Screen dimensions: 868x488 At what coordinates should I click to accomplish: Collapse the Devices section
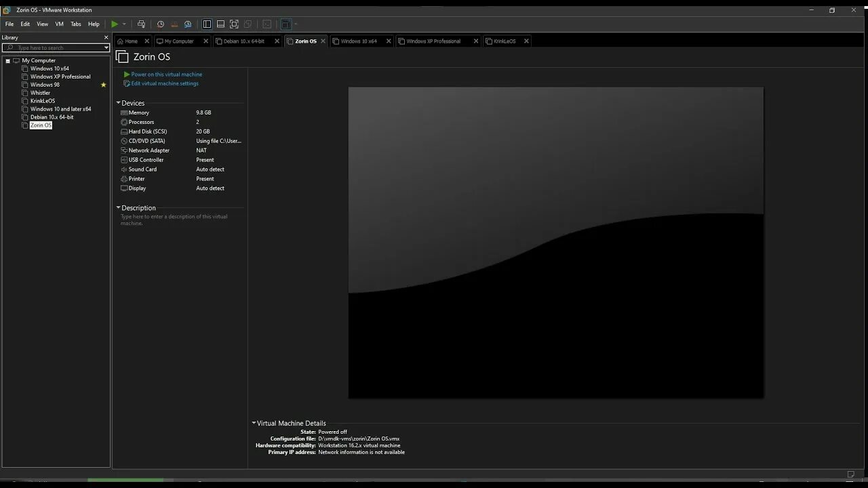tap(118, 103)
